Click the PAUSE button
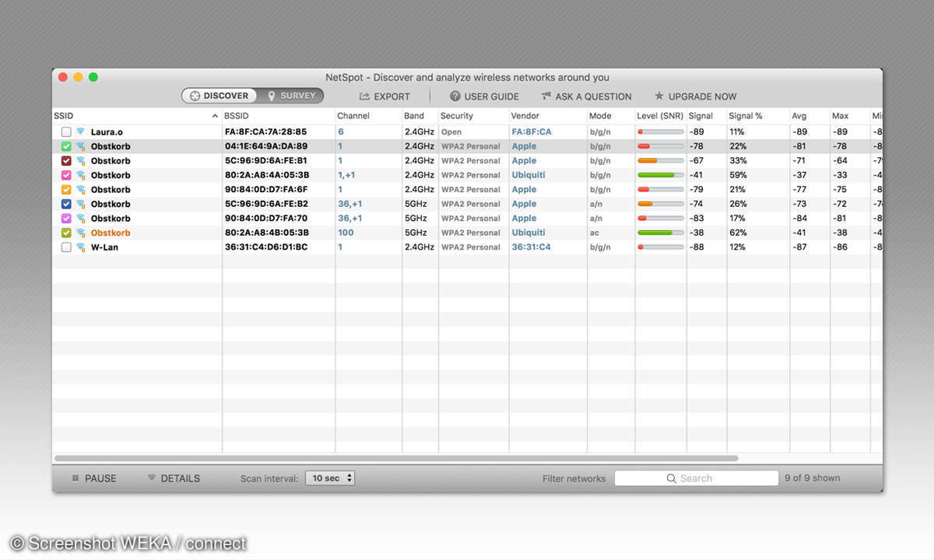The width and height of the screenshot is (934, 560). pos(94,478)
